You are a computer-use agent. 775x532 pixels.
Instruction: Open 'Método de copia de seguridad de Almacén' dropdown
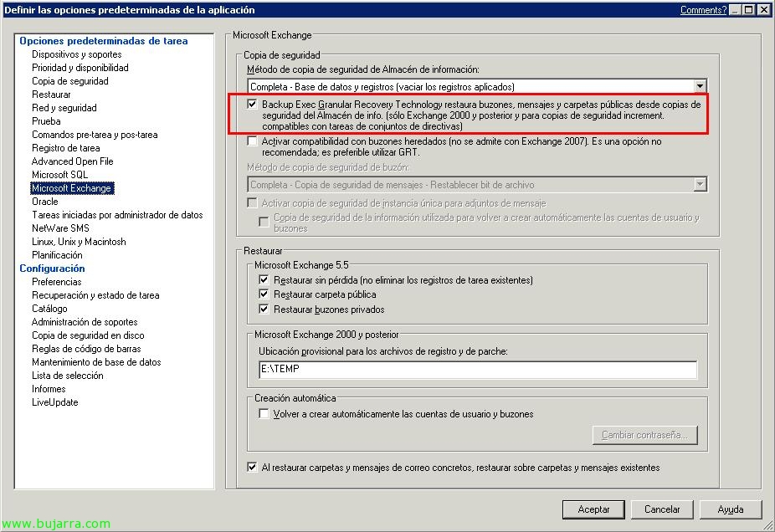pyautogui.click(x=700, y=86)
